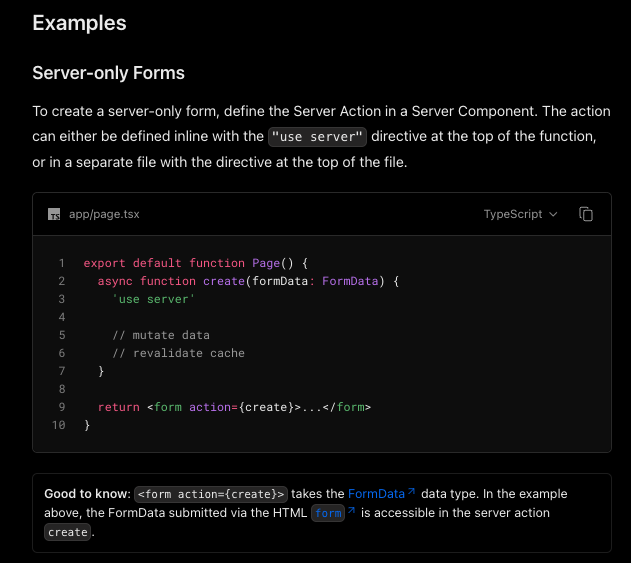Open the TypeScript language dropdown
This screenshot has height=563, width=631.
click(x=520, y=214)
